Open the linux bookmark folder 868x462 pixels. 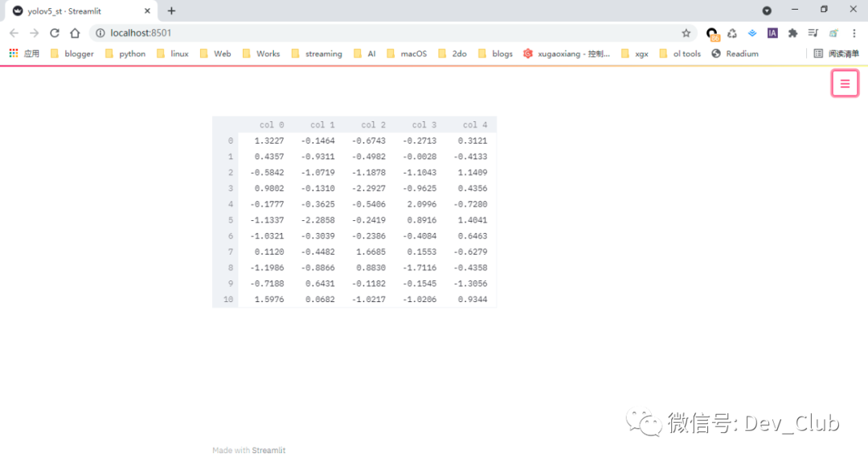[173, 54]
